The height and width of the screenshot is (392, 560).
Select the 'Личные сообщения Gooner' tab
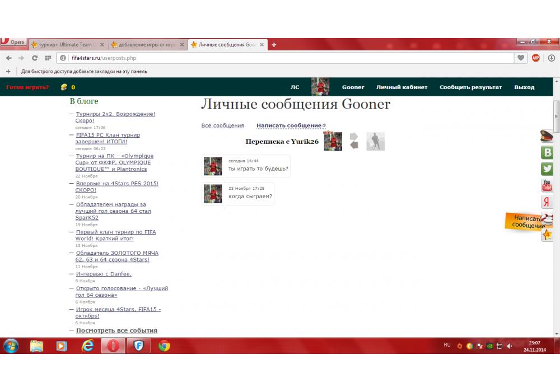[x=227, y=45]
